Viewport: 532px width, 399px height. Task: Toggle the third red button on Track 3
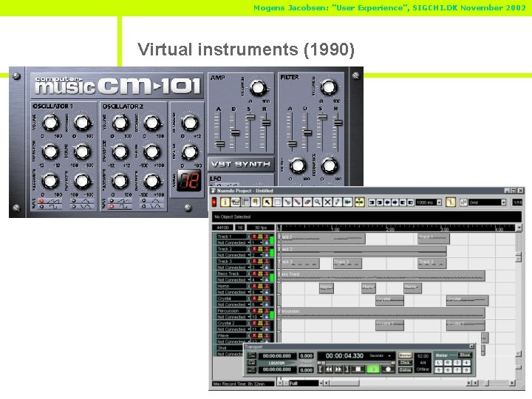266,262
